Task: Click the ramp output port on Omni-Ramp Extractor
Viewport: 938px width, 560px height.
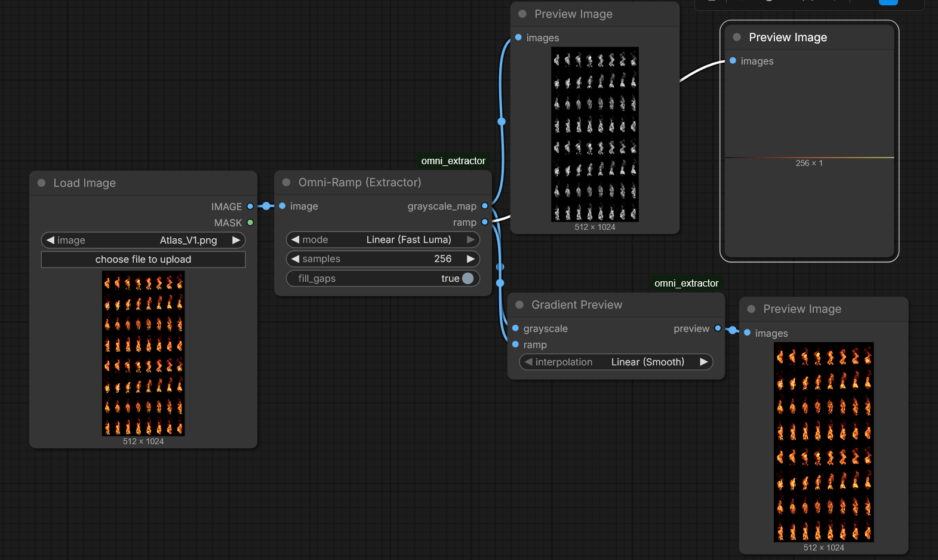Action: click(x=485, y=222)
